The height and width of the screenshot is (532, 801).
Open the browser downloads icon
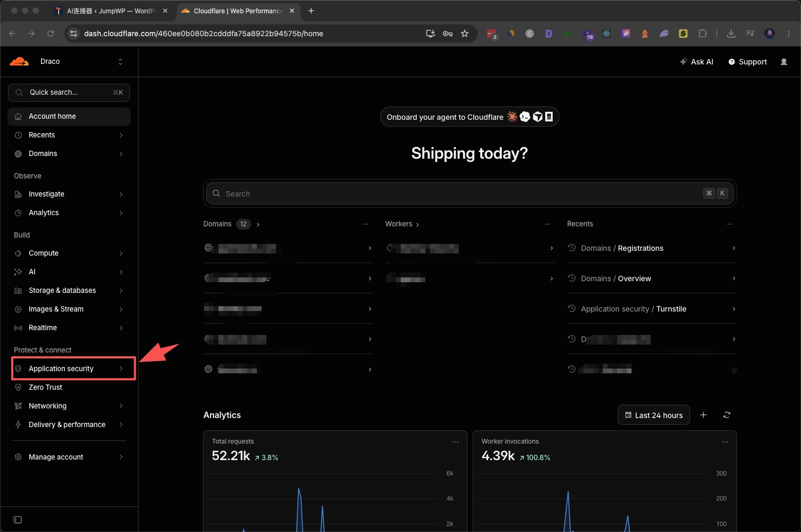(731, 34)
